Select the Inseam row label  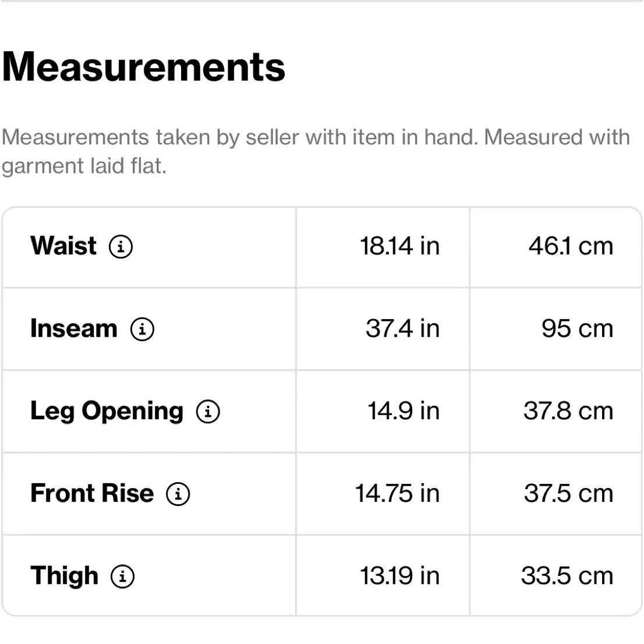coord(74,328)
